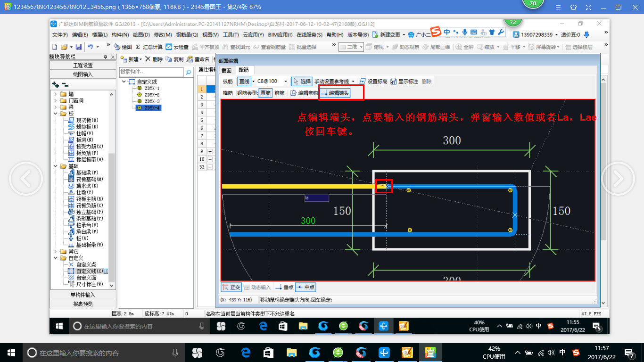Select 箍筋 stirrup rebar type
Screen dimensions: 644x362
(x=279, y=93)
